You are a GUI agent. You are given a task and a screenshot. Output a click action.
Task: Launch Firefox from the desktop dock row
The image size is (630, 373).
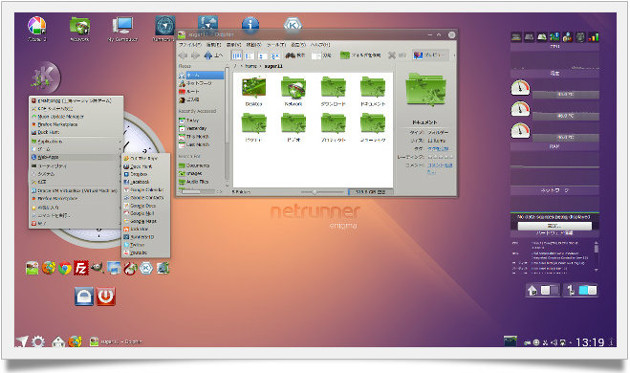coord(49,268)
